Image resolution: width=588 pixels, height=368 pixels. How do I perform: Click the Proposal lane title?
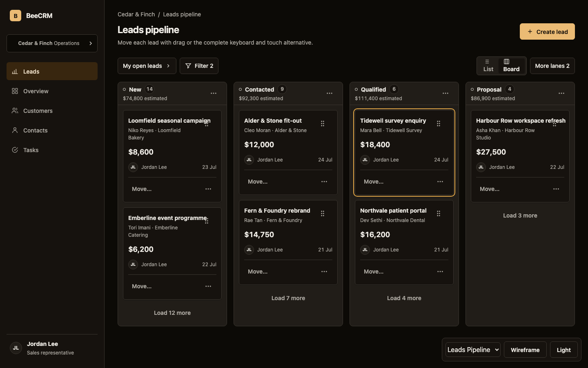489,90
